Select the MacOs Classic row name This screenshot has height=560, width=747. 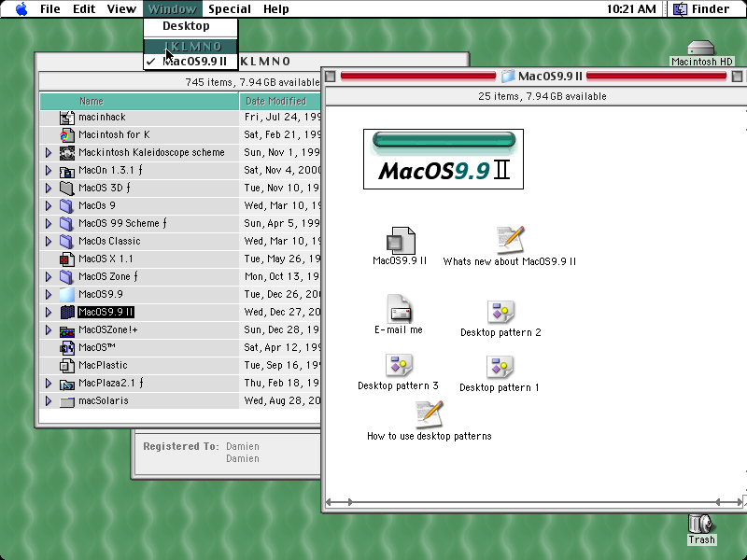tap(109, 241)
